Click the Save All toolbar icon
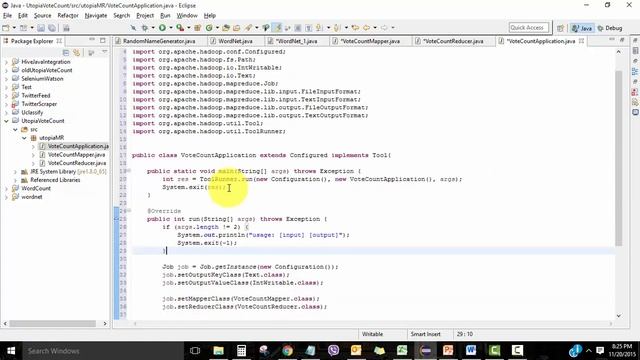The image size is (640, 360). 52,28
